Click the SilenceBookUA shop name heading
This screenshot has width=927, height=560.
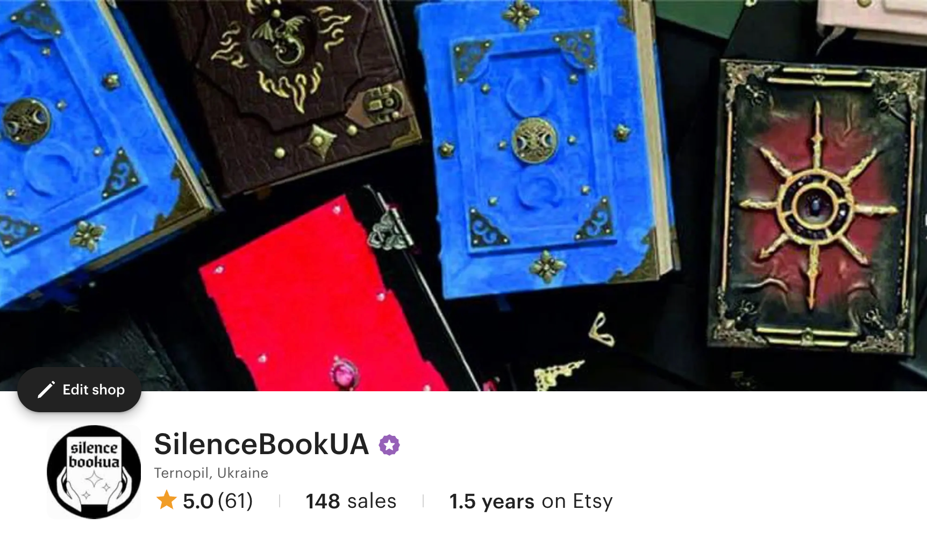tap(261, 444)
